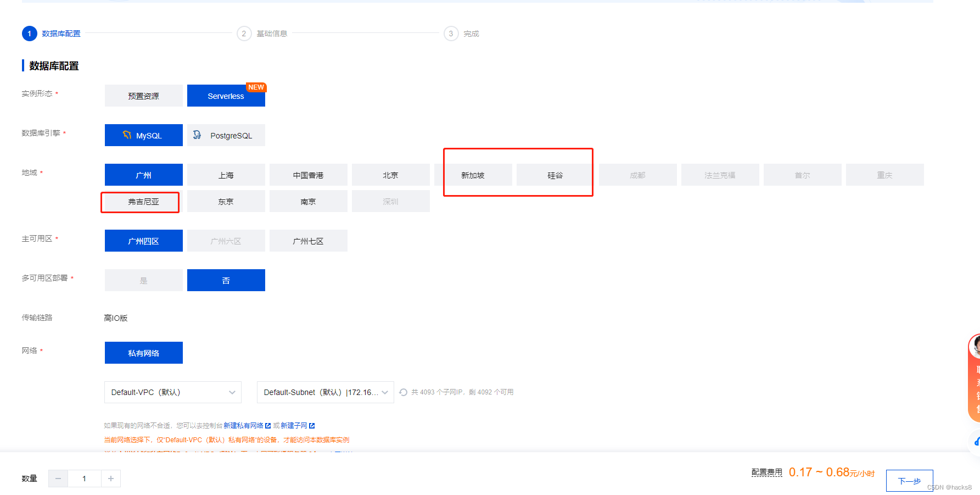This screenshot has width=980, height=495.
Task: Click 下一步 to continue
Action: coord(909,481)
